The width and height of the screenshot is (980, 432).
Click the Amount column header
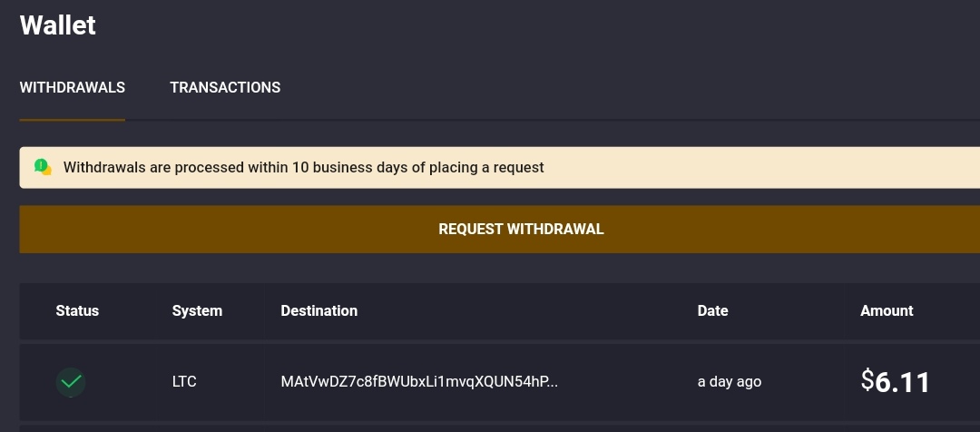point(887,310)
